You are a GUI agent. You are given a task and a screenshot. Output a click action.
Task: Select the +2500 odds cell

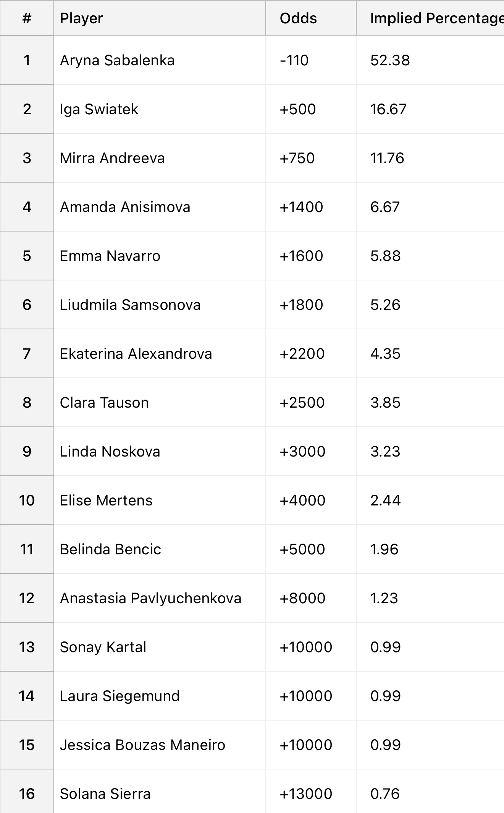[x=311, y=403]
